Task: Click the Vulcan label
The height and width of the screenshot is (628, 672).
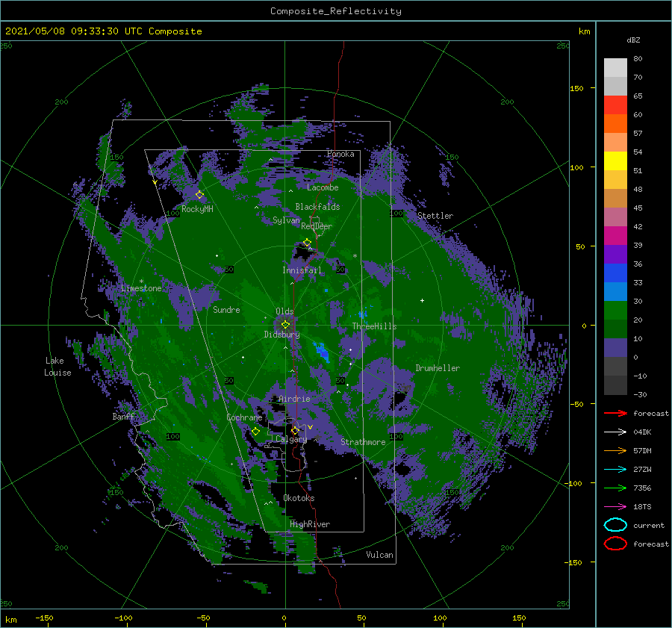Action: coord(379,555)
